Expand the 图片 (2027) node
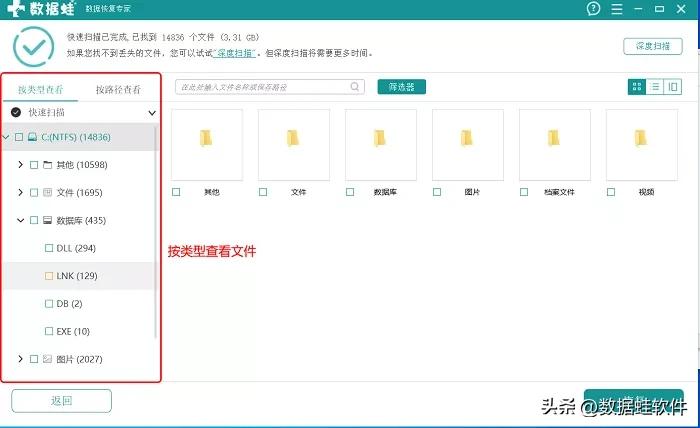Viewport: 700px width, 428px height. (x=21, y=359)
